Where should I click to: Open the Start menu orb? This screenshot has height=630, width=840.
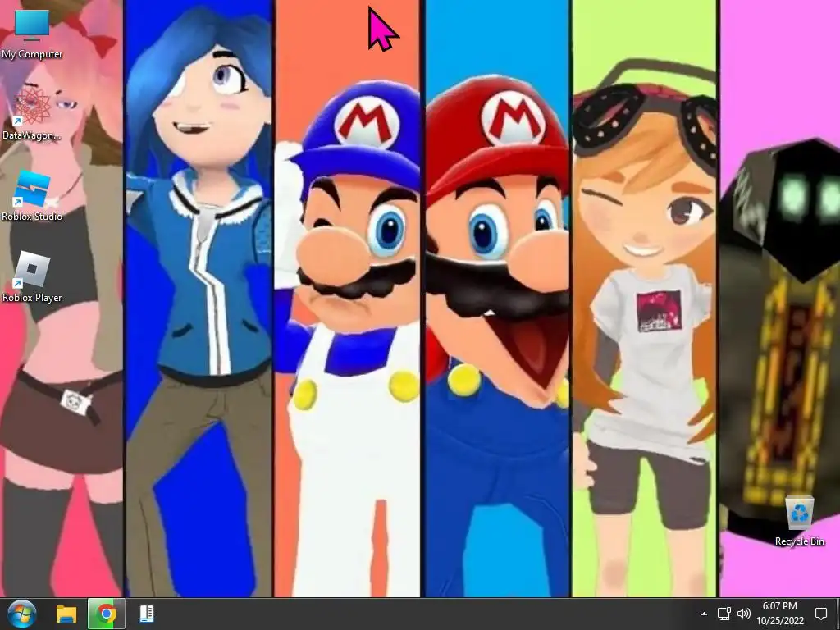[22, 614]
